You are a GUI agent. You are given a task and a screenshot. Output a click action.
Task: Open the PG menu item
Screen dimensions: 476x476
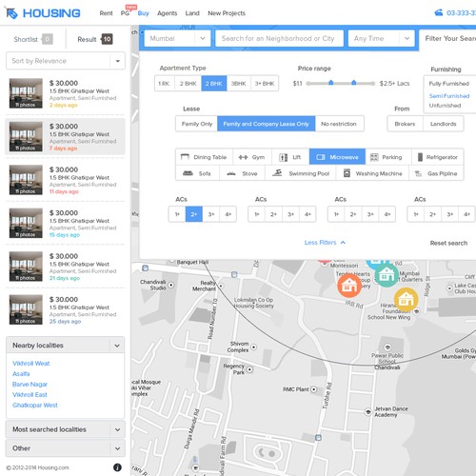pyautogui.click(x=125, y=13)
